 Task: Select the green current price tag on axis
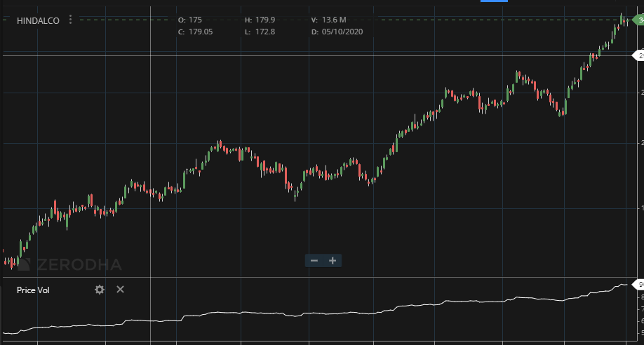(x=638, y=20)
